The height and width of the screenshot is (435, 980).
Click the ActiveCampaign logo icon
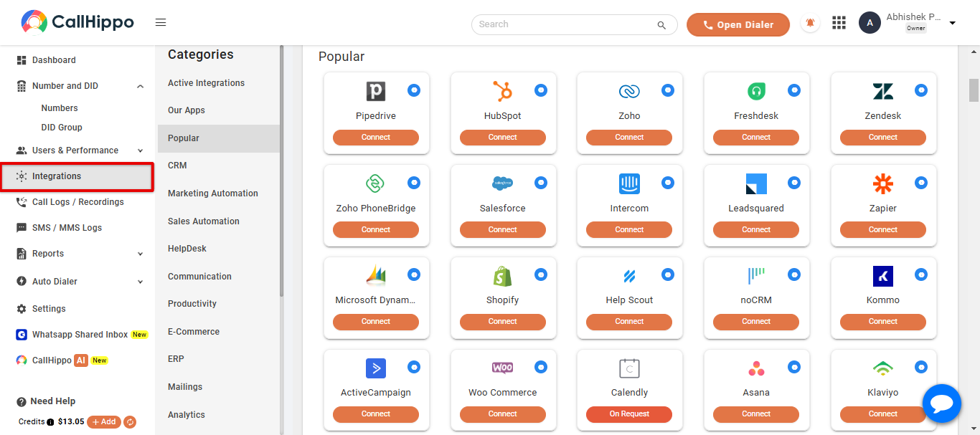pos(376,368)
